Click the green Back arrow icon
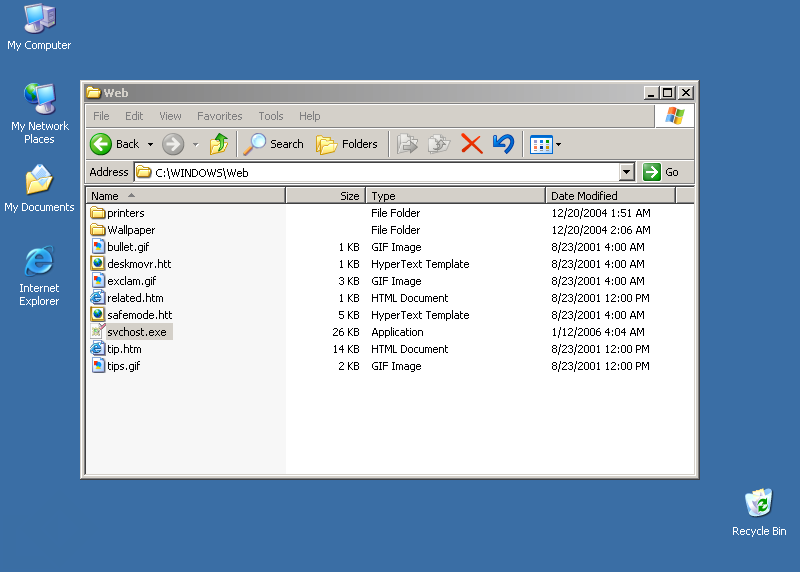The width and height of the screenshot is (800, 572). (101, 144)
